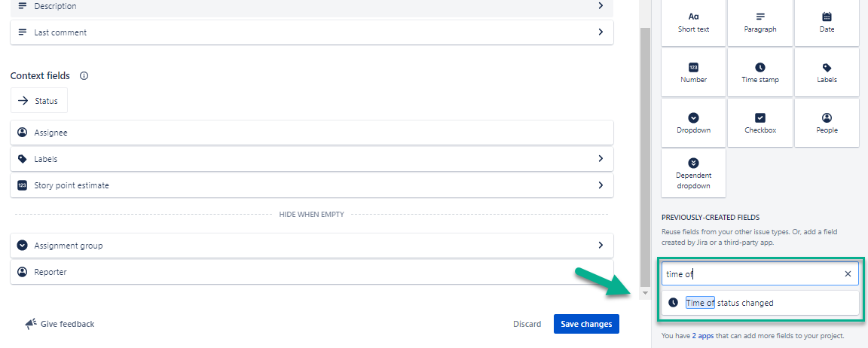Clear the previously-created fields search box
This screenshot has width=868, height=348.
[x=848, y=274]
